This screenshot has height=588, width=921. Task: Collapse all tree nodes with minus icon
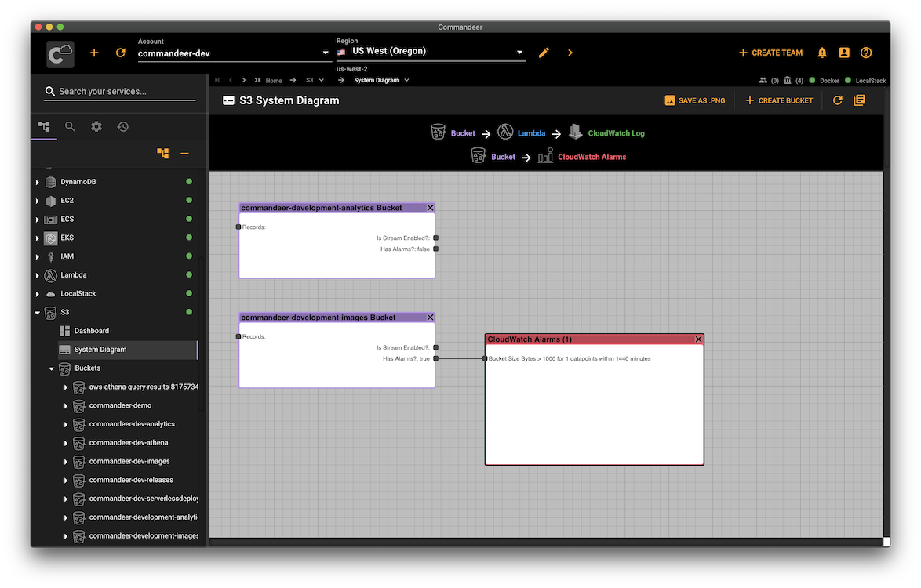(x=184, y=154)
